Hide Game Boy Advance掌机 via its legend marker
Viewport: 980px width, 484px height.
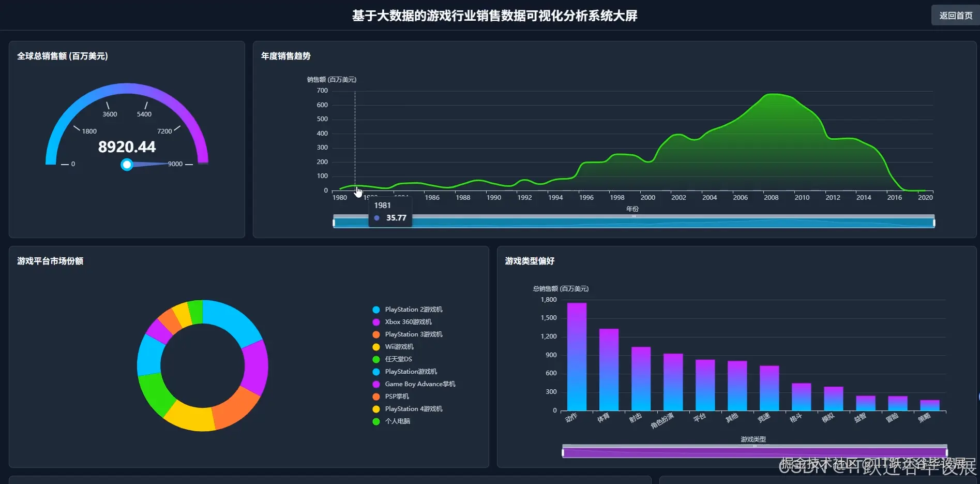[x=375, y=384]
